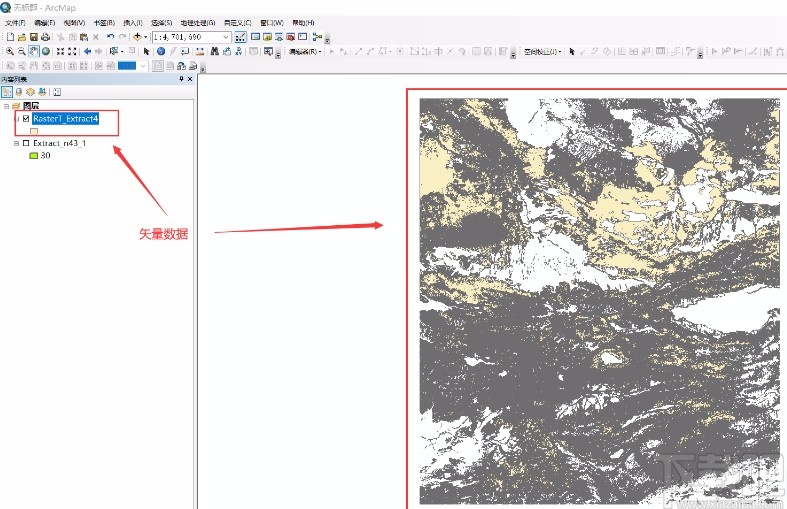
Task: Open the Windows menu
Action: tap(272, 23)
